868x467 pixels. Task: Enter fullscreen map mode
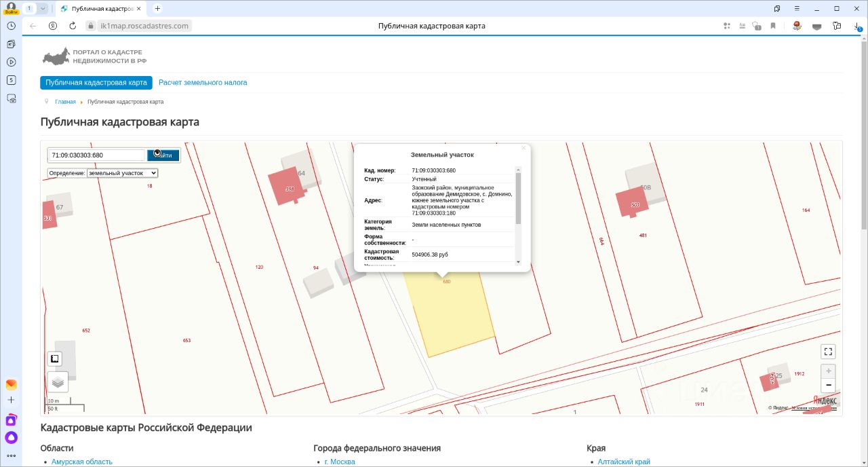click(x=827, y=352)
